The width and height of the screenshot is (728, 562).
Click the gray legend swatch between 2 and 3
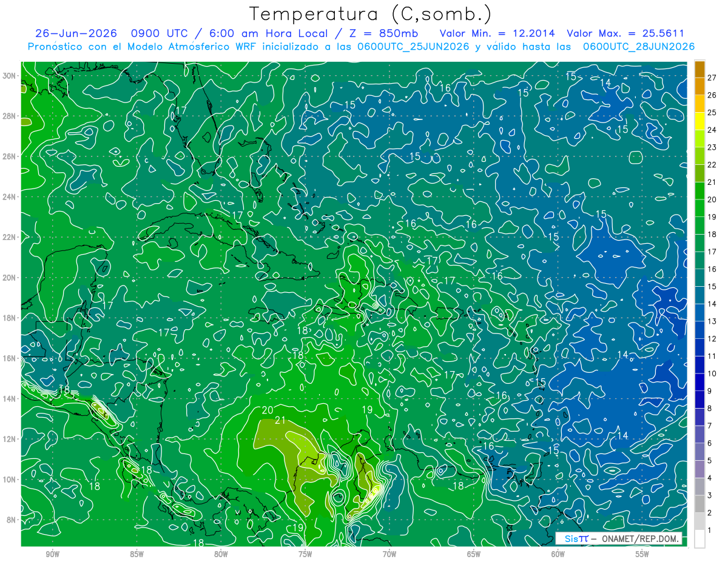pyautogui.click(x=699, y=504)
